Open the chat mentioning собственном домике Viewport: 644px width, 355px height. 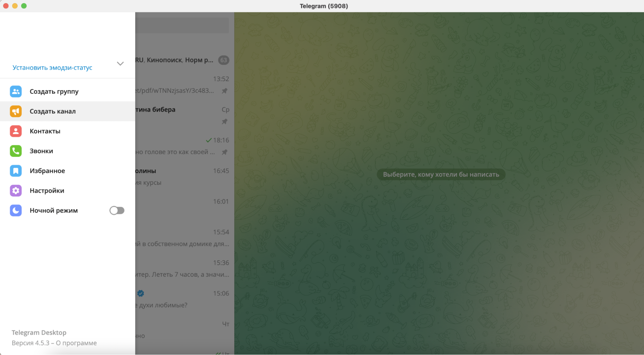[185, 238]
